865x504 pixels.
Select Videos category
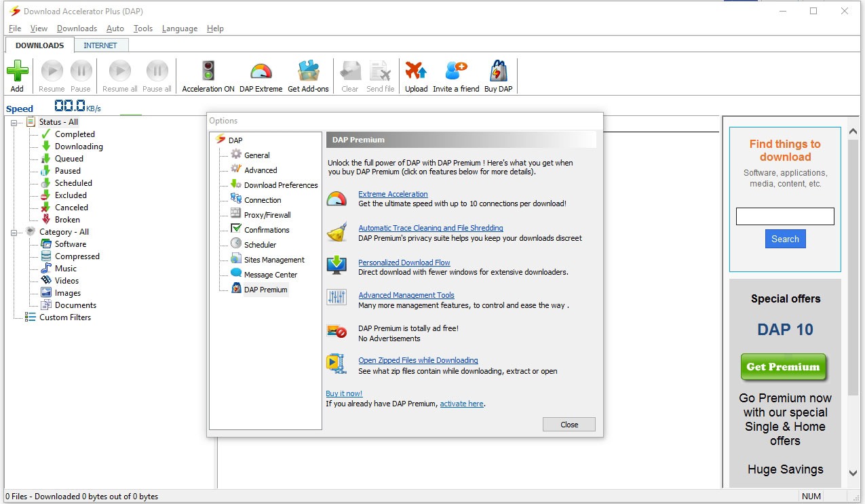point(66,281)
